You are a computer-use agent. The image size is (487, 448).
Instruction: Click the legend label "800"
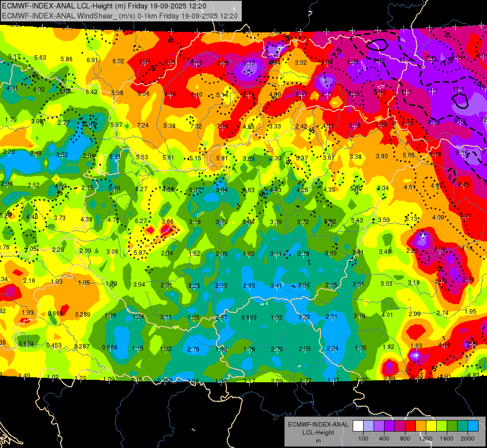point(405,439)
